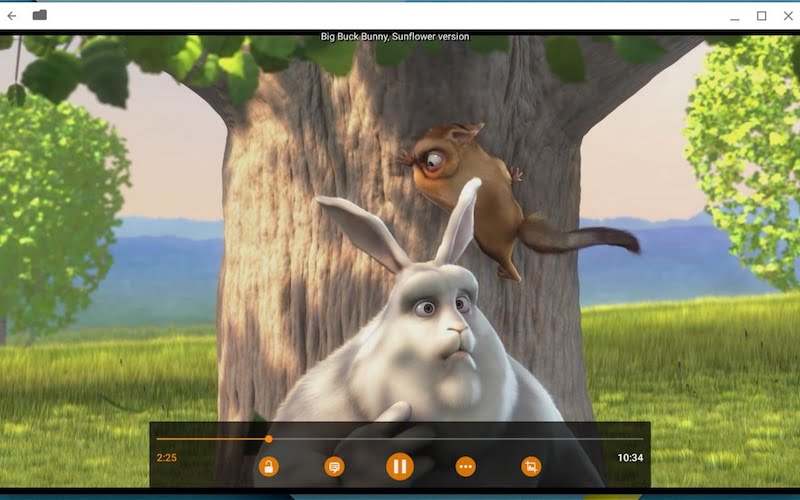Open the subtitles and audio tracks menu
The image size is (800, 500).
pyautogui.click(x=334, y=466)
